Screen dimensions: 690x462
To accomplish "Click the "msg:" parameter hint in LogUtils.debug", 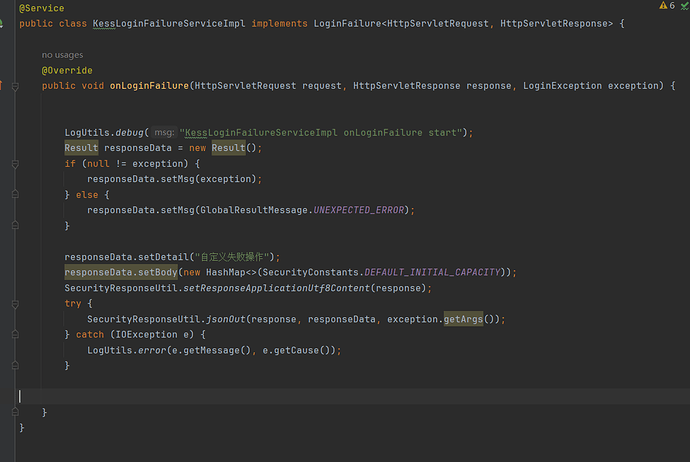I will pyautogui.click(x=165, y=133).
